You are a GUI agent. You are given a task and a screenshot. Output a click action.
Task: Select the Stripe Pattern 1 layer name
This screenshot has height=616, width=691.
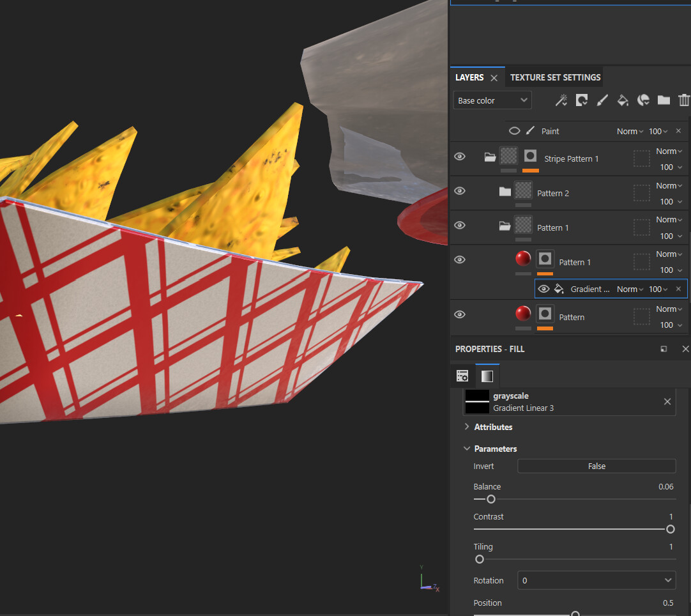(x=571, y=158)
